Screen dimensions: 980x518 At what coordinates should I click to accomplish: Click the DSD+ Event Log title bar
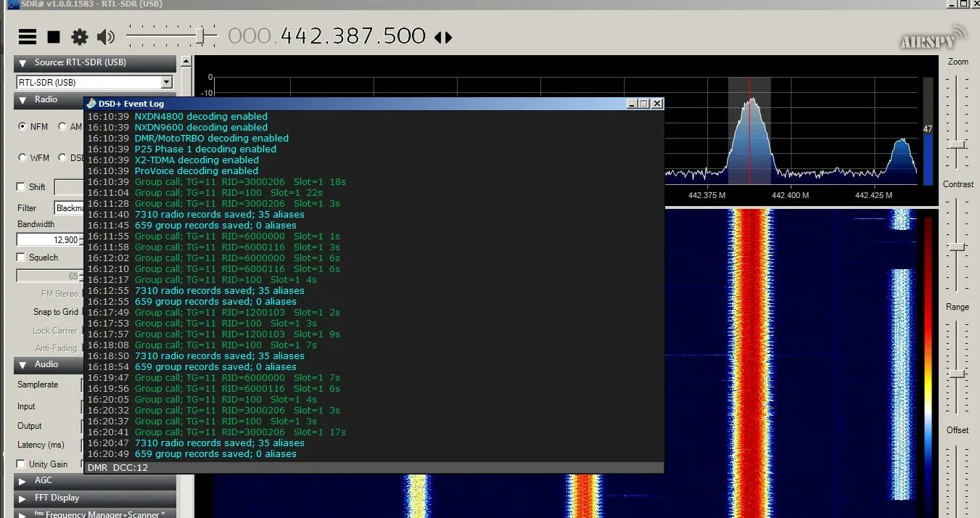374,104
